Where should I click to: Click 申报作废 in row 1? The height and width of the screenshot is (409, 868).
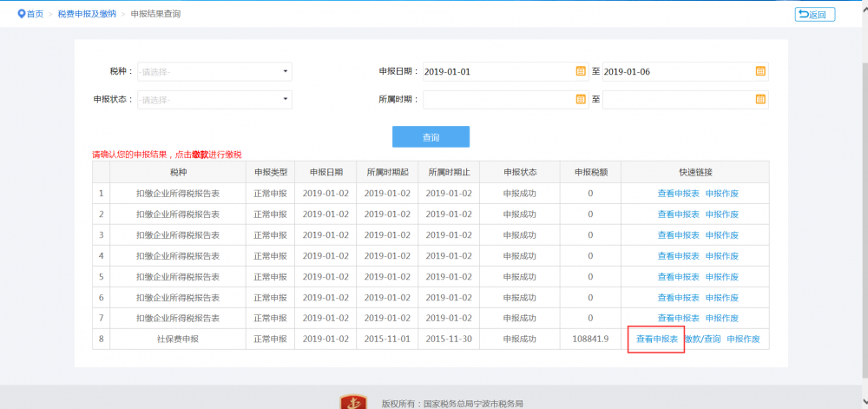click(x=722, y=194)
